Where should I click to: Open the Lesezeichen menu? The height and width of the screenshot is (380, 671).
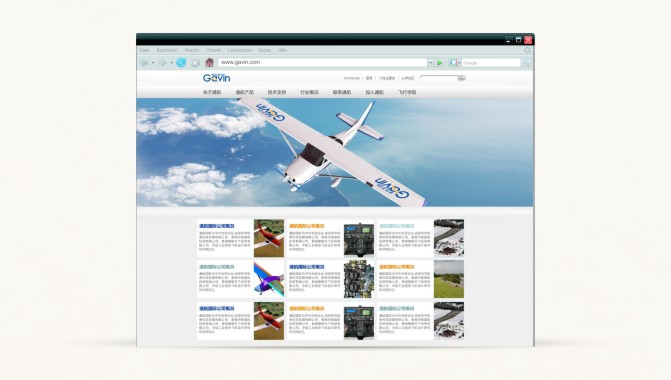240,50
